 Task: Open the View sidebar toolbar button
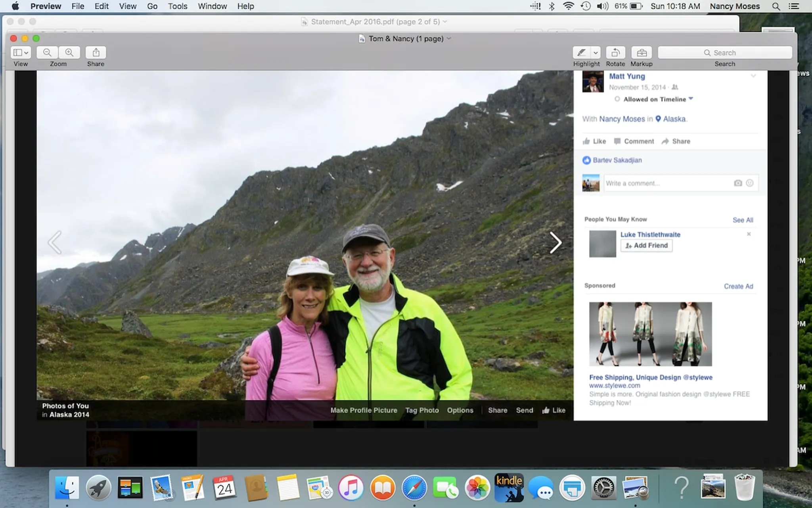pyautogui.click(x=21, y=52)
